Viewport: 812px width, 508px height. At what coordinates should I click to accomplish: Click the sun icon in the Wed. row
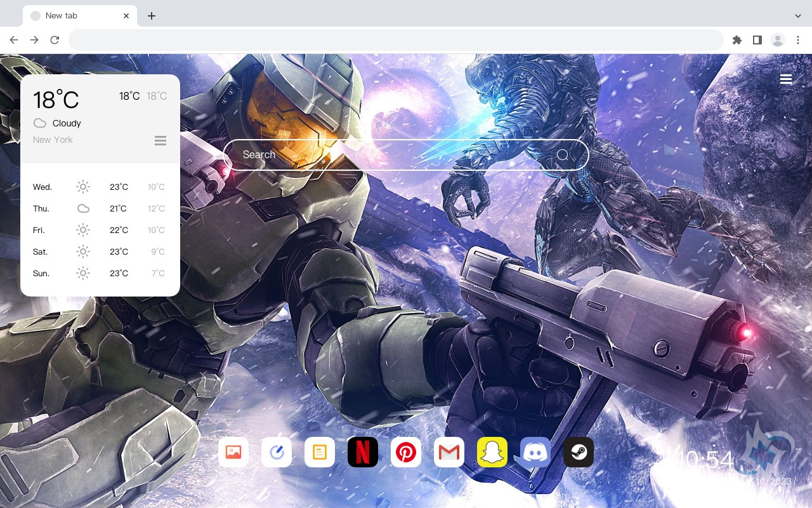pos(83,187)
